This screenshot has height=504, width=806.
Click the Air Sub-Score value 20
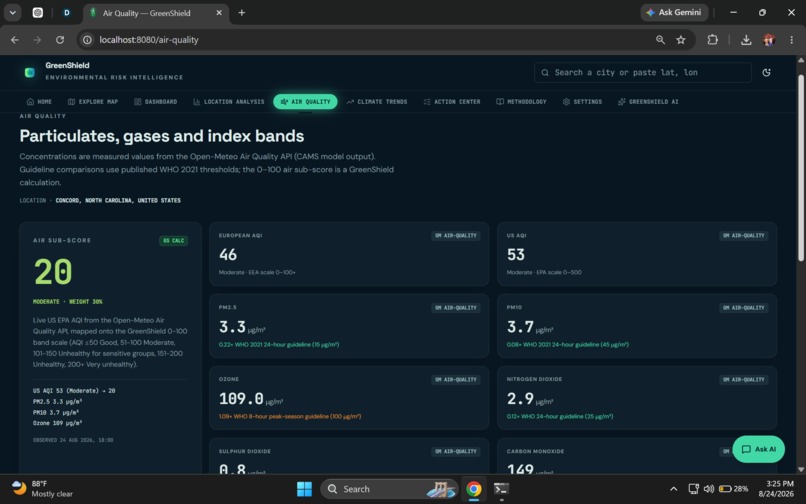53,272
